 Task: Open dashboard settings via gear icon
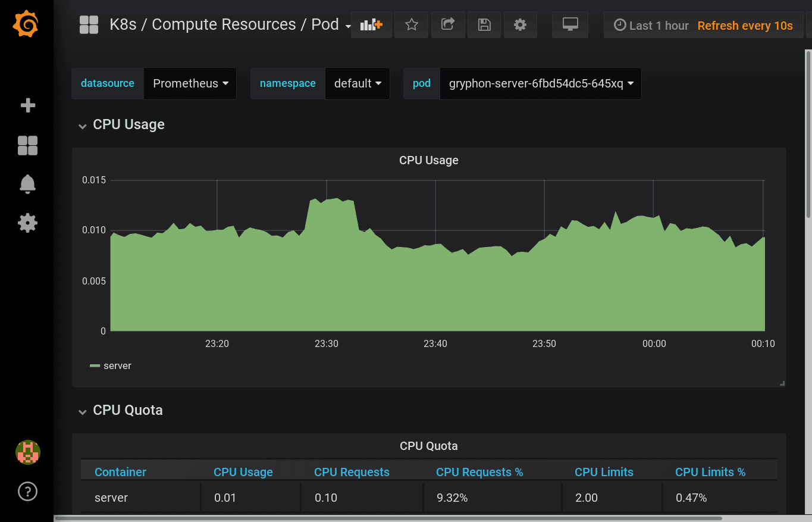(520, 24)
